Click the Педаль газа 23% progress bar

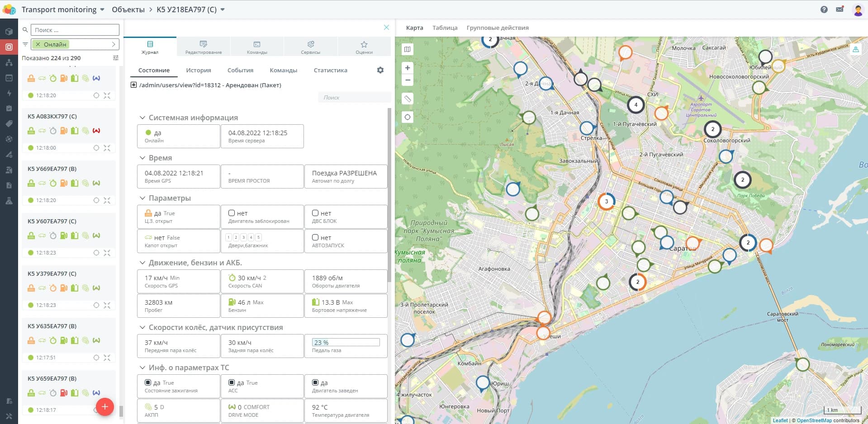click(x=346, y=343)
